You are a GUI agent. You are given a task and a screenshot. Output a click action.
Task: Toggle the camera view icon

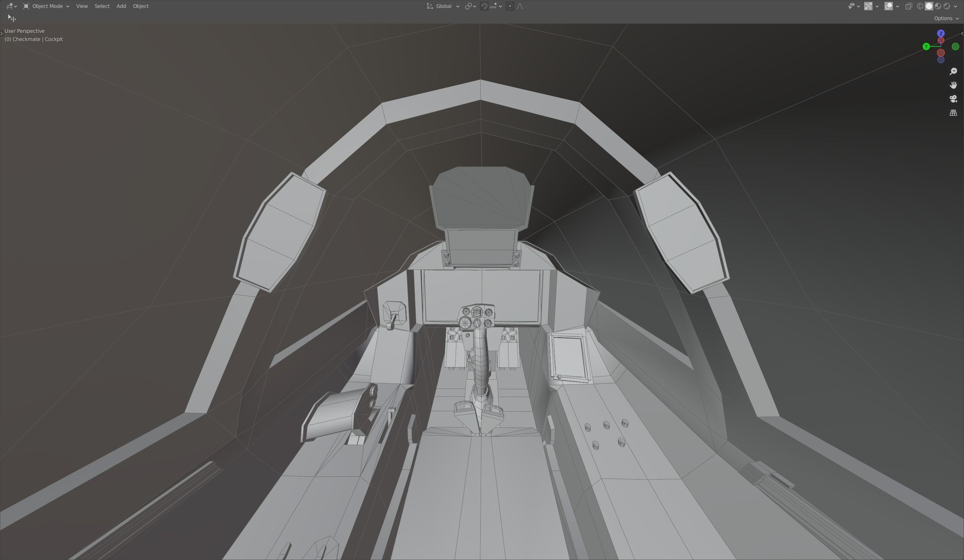pyautogui.click(x=953, y=99)
